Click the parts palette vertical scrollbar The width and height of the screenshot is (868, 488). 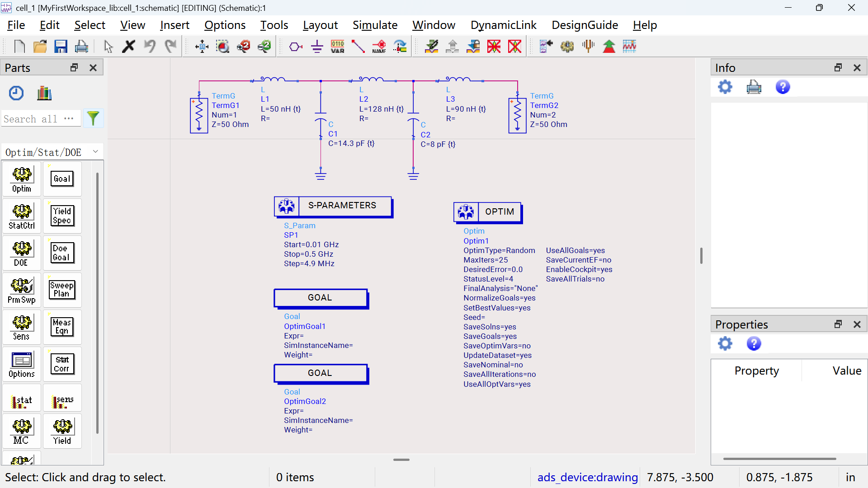[x=97, y=303]
